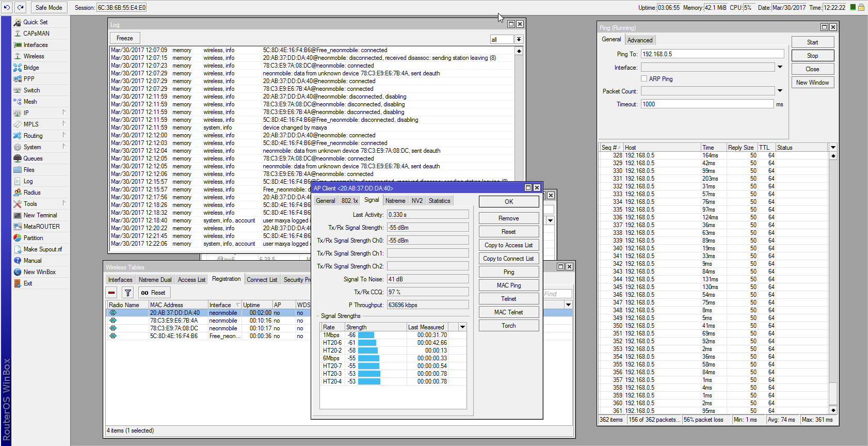Click Stop button in Ping window
Image resolution: width=868 pixels, height=446 pixels.
812,56
